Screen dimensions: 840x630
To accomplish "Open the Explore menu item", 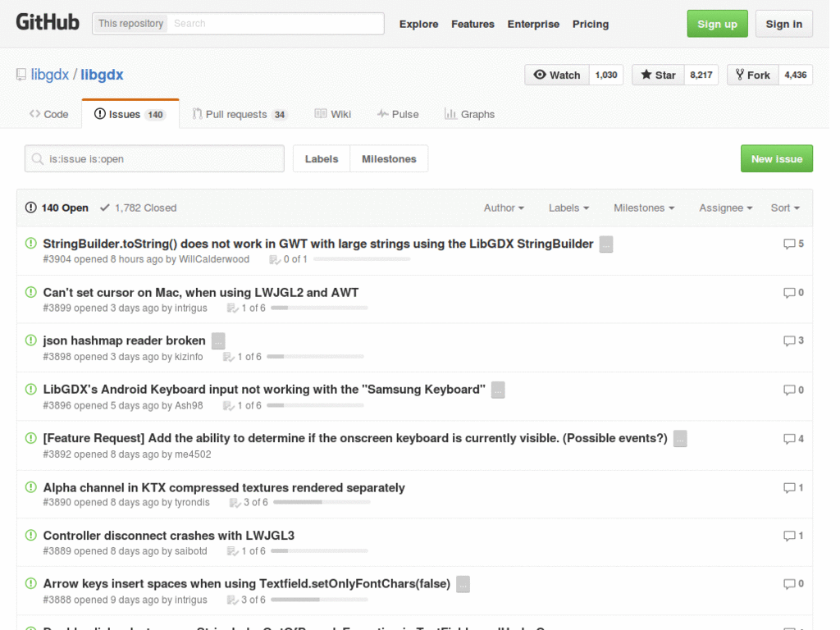I will click(418, 24).
